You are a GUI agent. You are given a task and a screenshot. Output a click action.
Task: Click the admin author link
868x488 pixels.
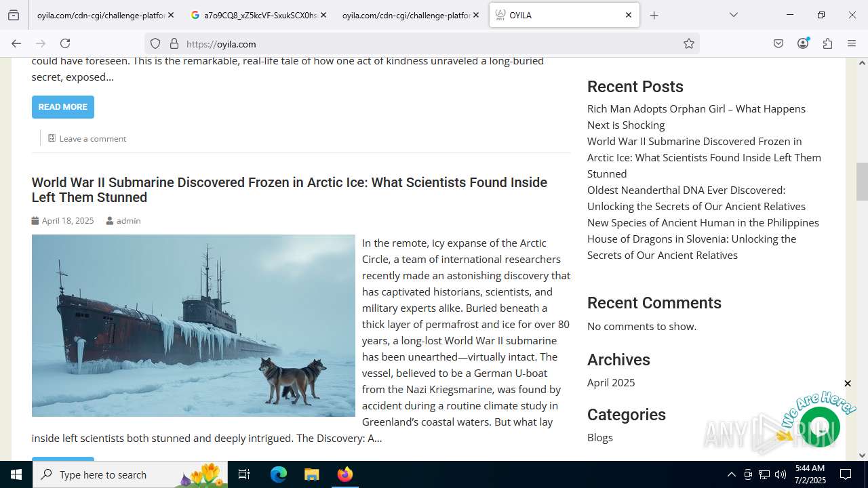pyautogui.click(x=128, y=220)
